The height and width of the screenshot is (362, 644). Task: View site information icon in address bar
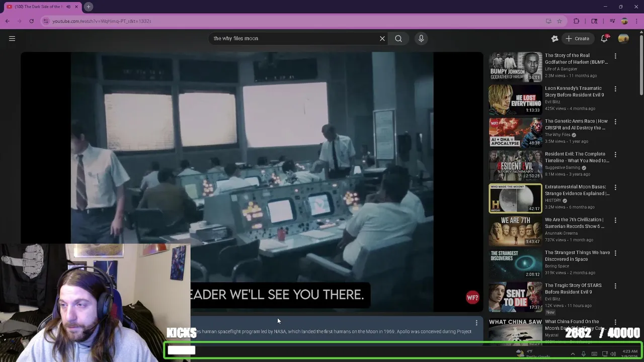46,21
